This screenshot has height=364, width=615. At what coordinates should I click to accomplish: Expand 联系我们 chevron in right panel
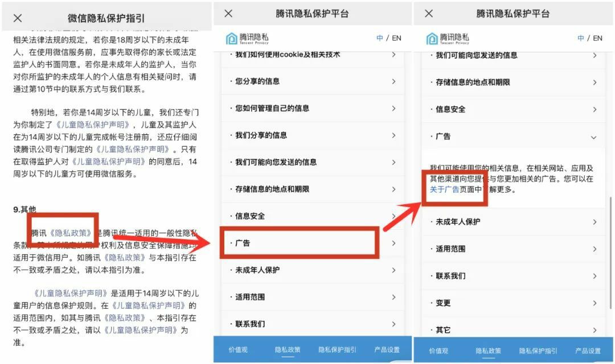coord(594,276)
